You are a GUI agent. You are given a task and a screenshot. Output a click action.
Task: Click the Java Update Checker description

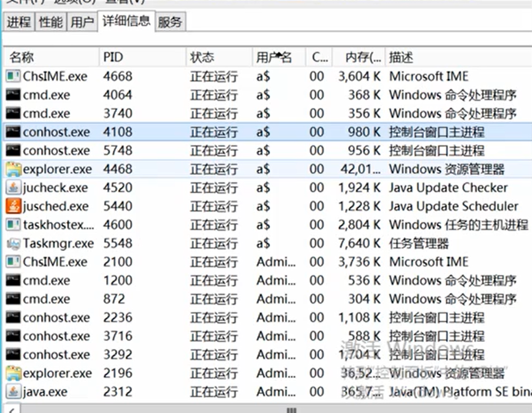coord(448,188)
